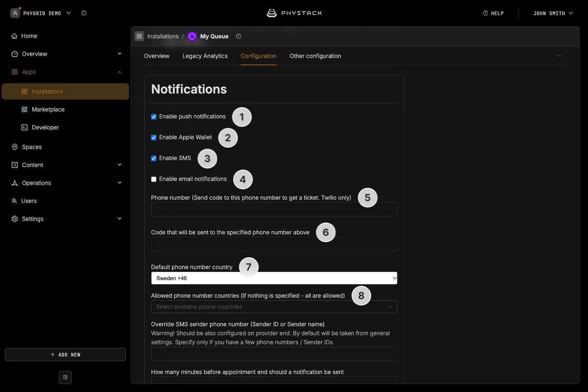Image resolution: width=588 pixels, height=392 pixels.
Task: Click the Physgrid Demo account avatar icon
Action: point(15,13)
